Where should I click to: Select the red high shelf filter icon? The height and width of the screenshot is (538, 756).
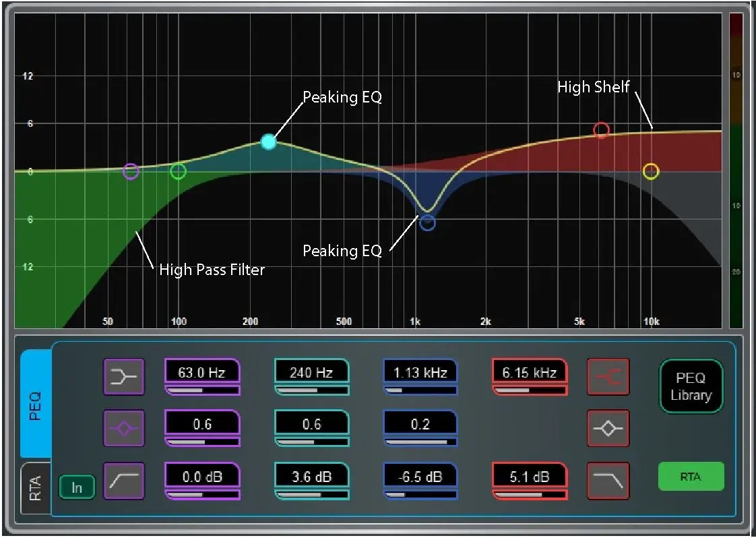608,376
